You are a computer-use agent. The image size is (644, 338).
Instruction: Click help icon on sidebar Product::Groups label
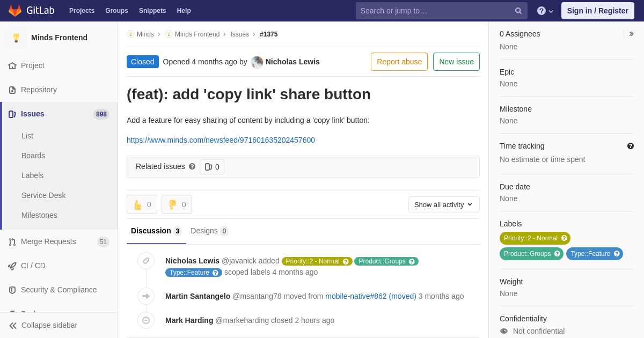(557, 254)
